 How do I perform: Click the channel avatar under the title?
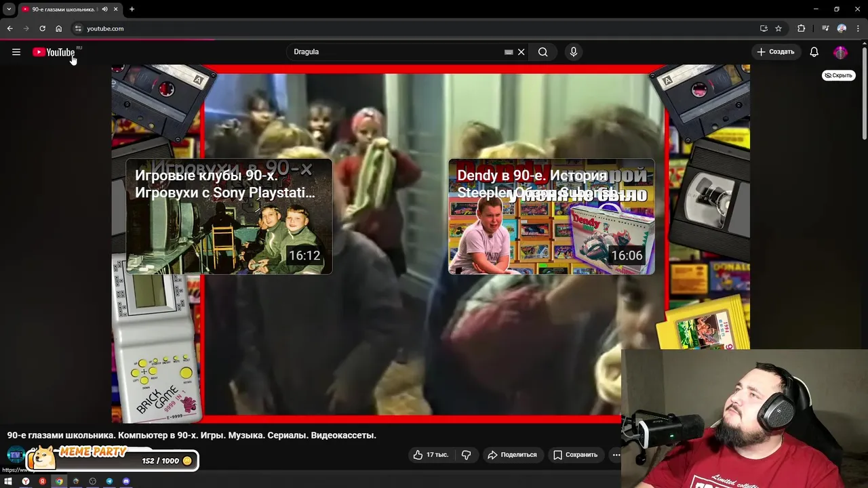[x=16, y=455]
